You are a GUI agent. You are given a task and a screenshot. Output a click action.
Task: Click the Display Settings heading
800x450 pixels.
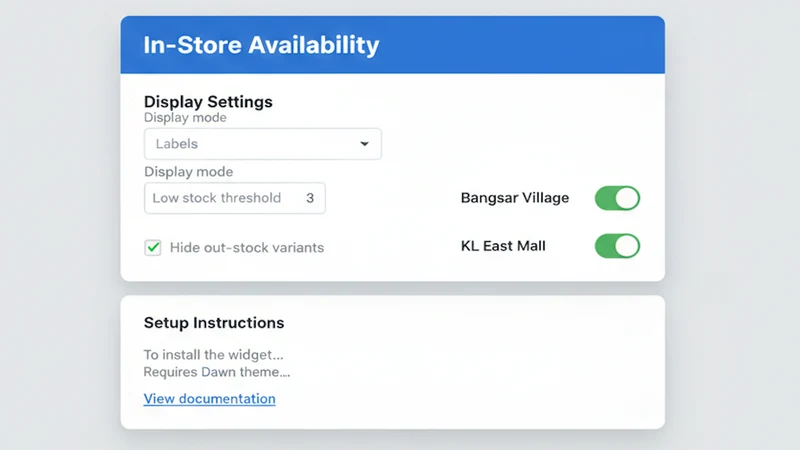[208, 102]
